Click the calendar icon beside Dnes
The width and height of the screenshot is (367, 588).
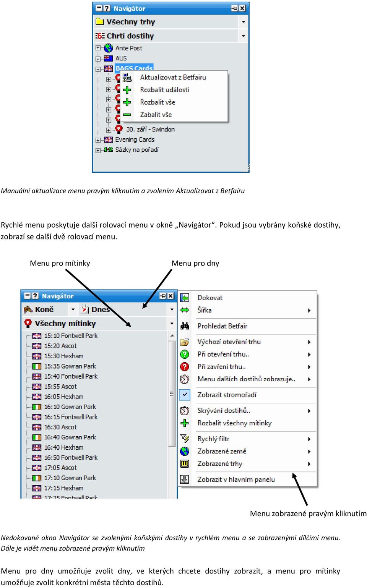84,309
